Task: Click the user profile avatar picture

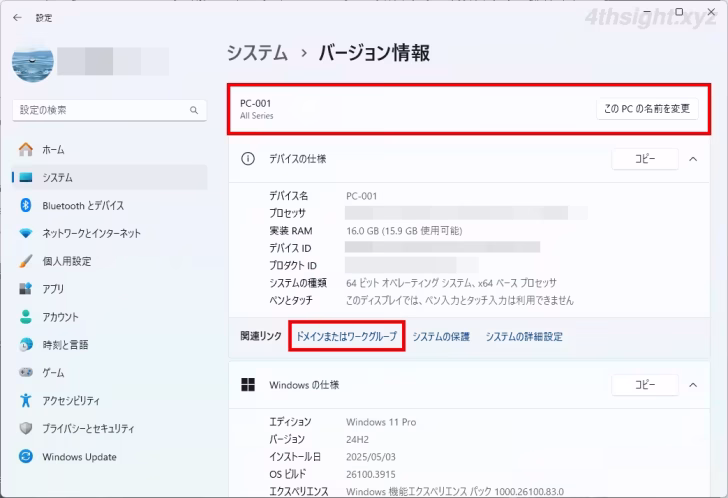Action: coord(32,63)
